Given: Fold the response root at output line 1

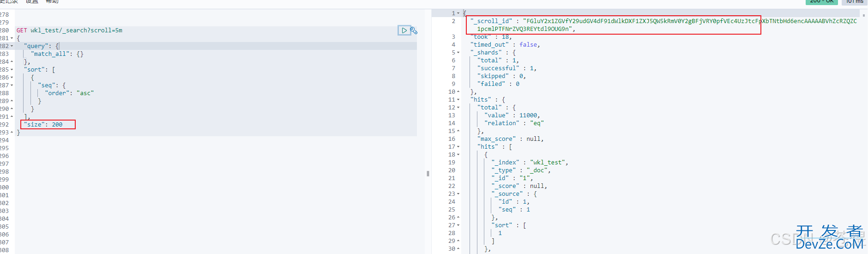Looking at the screenshot, I should click(x=458, y=13).
